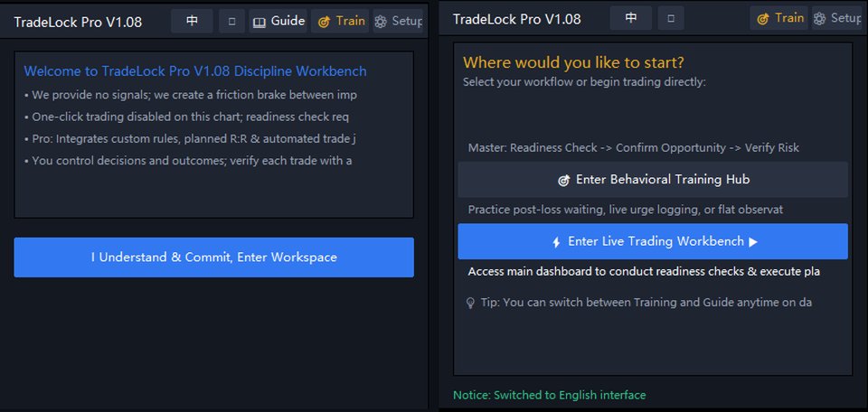This screenshot has height=412, width=868.
Task: Open the Train tab in left panel
Action: pos(340,22)
